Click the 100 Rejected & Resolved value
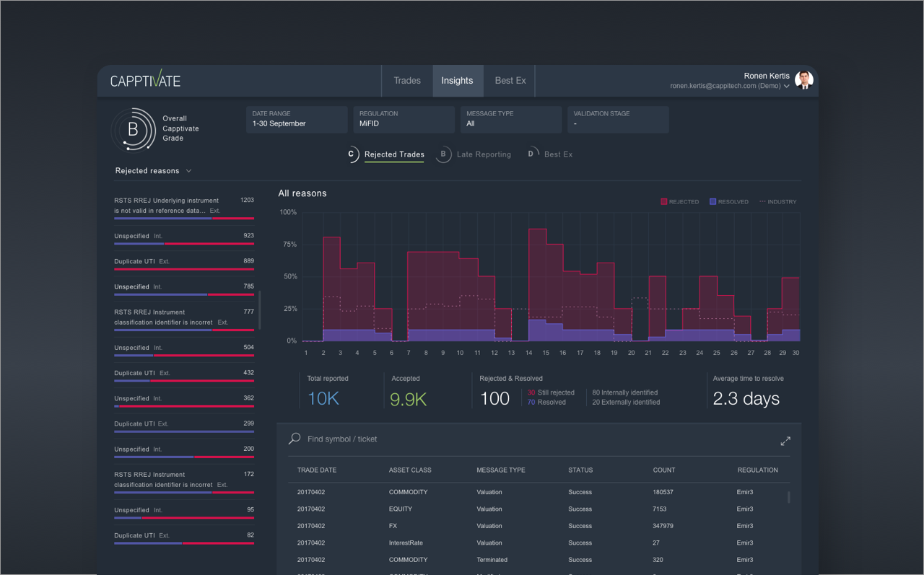924x575 pixels. pos(495,399)
